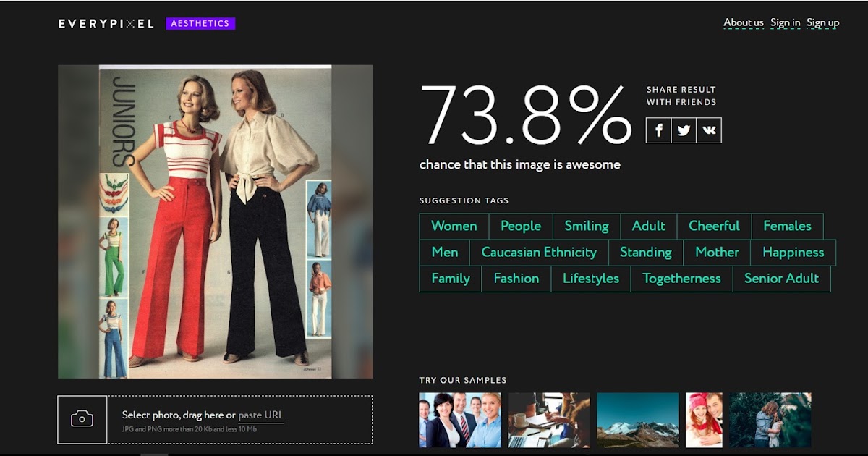Screen dimensions: 868x456
Task: Open the winter-hat couple sample thumbnail
Action: pyautogui.click(x=705, y=421)
